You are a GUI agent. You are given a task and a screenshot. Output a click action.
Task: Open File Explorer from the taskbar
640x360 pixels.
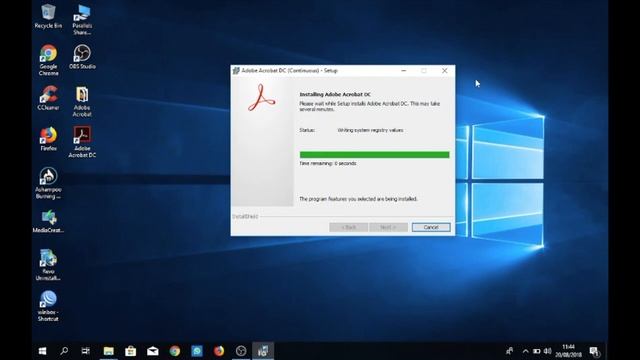(109, 351)
